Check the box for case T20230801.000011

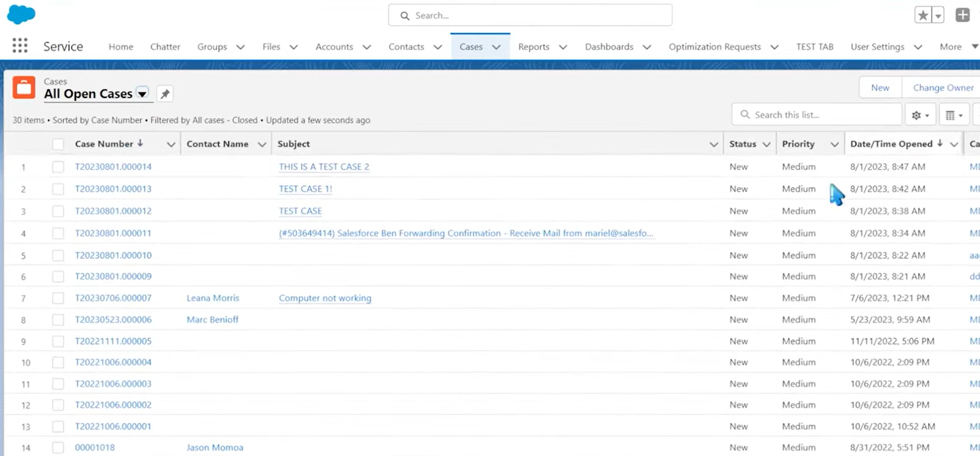click(x=58, y=233)
